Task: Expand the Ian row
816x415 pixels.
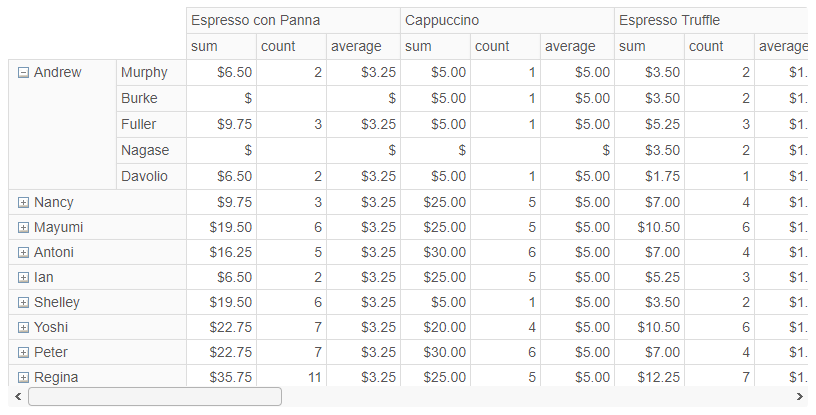Action: (x=23, y=277)
